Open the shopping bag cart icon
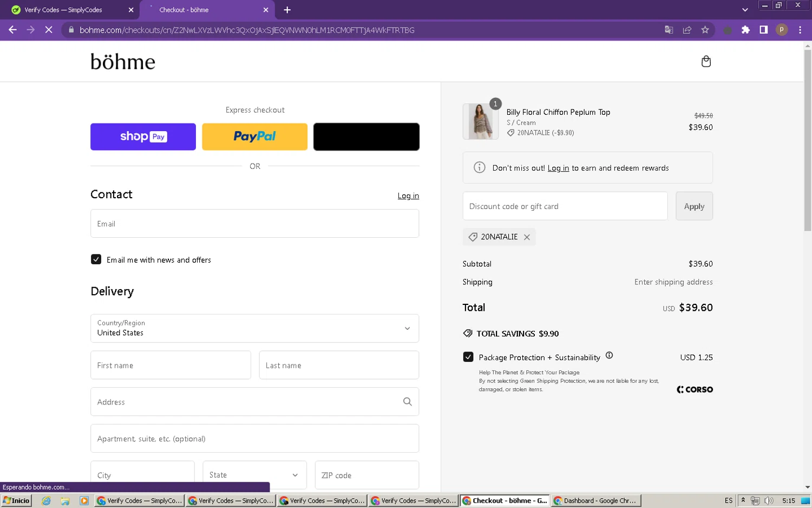The width and height of the screenshot is (812, 508). click(706, 61)
